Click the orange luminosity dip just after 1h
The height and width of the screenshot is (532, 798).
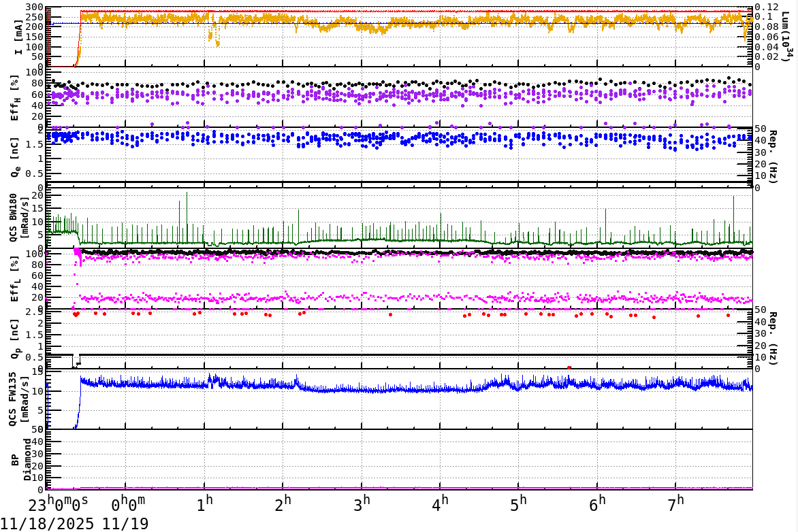tap(213, 35)
